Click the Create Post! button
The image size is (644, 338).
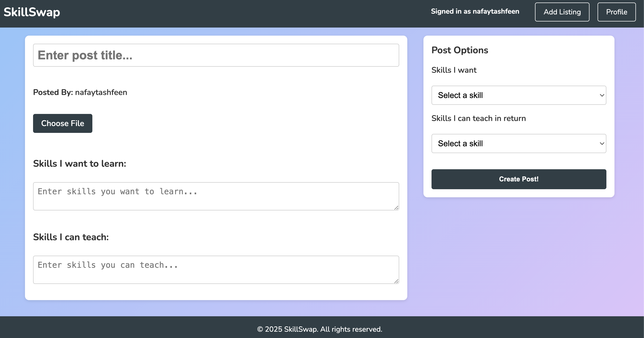point(519,179)
